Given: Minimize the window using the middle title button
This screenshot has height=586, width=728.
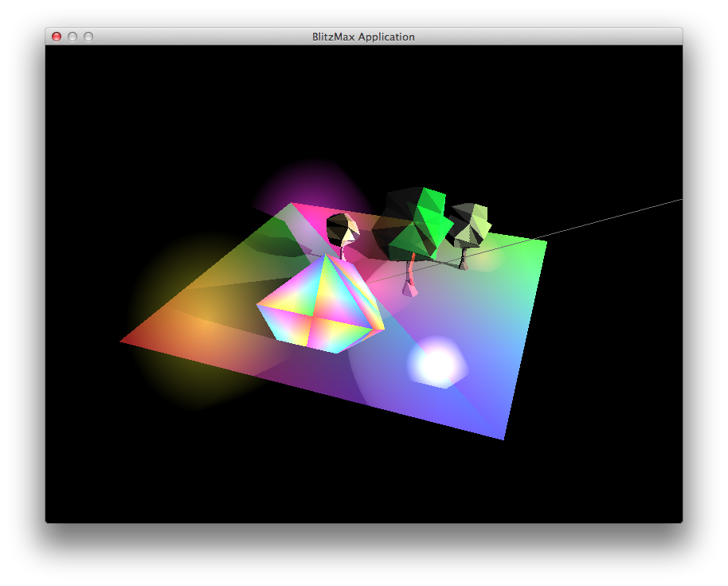Looking at the screenshot, I should click(72, 37).
